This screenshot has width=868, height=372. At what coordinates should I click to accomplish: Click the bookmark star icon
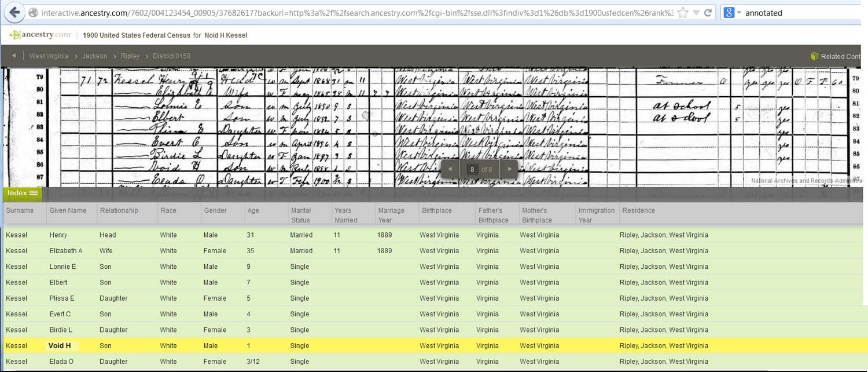pyautogui.click(x=683, y=12)
